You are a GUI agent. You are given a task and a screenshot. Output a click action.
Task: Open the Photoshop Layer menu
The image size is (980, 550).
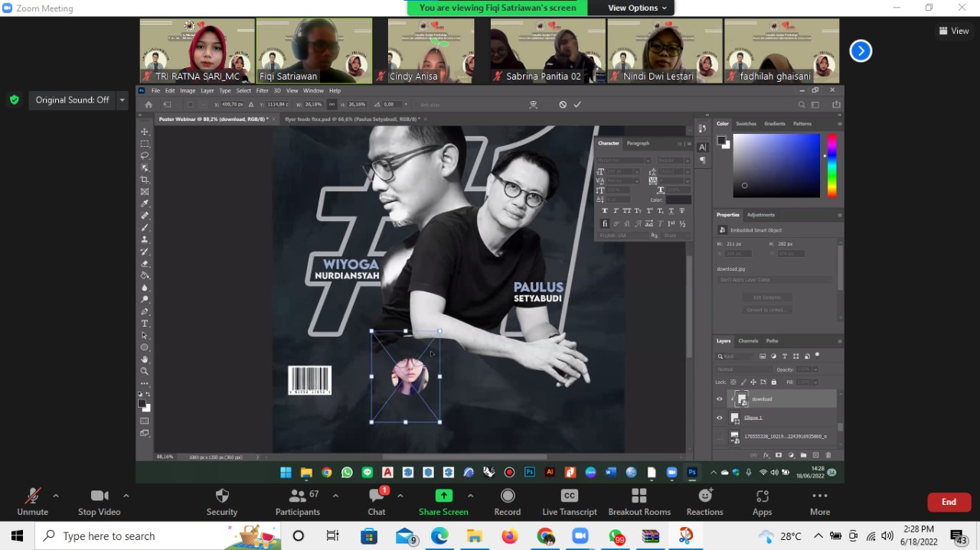[x=207, y=90]
